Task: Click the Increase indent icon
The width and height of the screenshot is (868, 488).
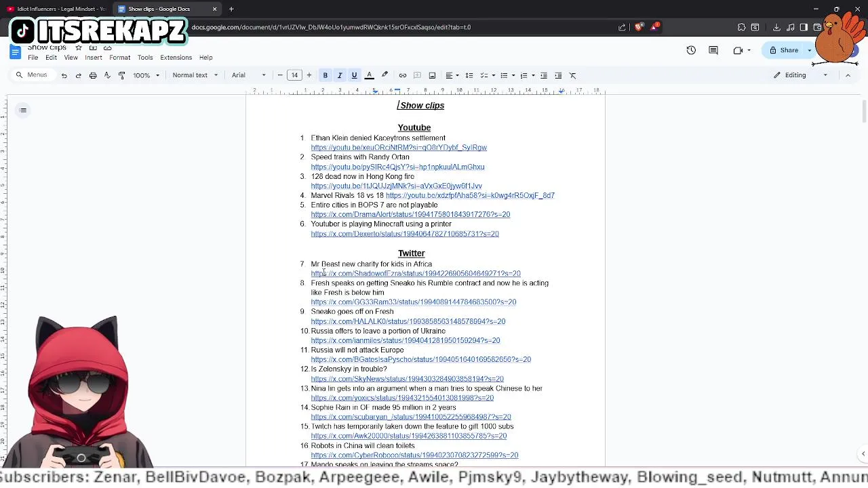Action: click(558, 75)
